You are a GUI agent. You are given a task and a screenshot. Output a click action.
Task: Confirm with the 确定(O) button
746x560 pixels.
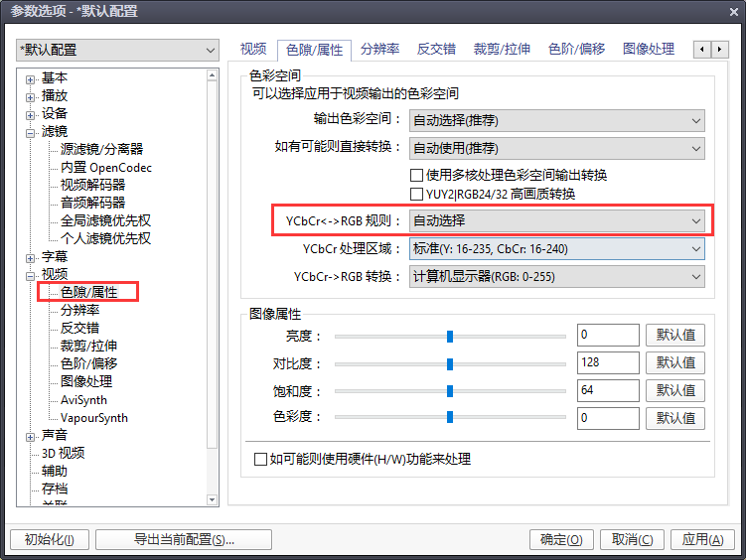pos(561,539)
